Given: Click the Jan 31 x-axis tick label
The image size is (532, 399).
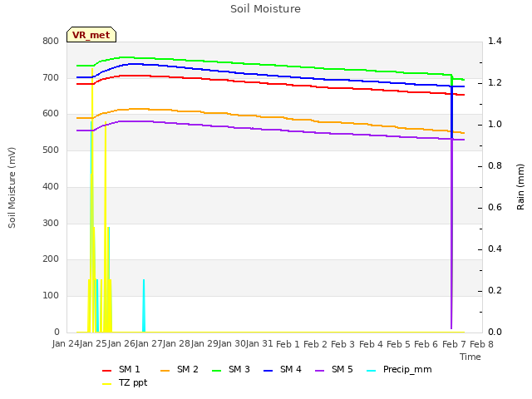Looking at the screenshot, I should coord(259,344).
